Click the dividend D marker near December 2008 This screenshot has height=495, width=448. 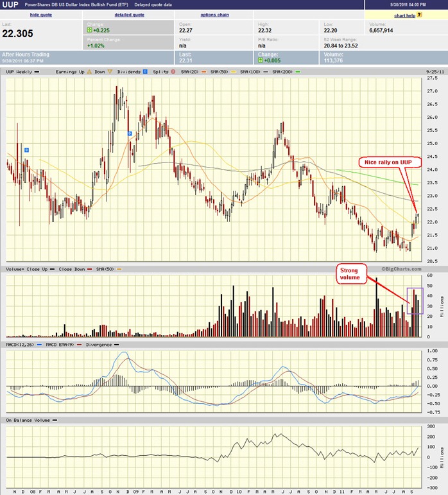(x=130, y=134)
